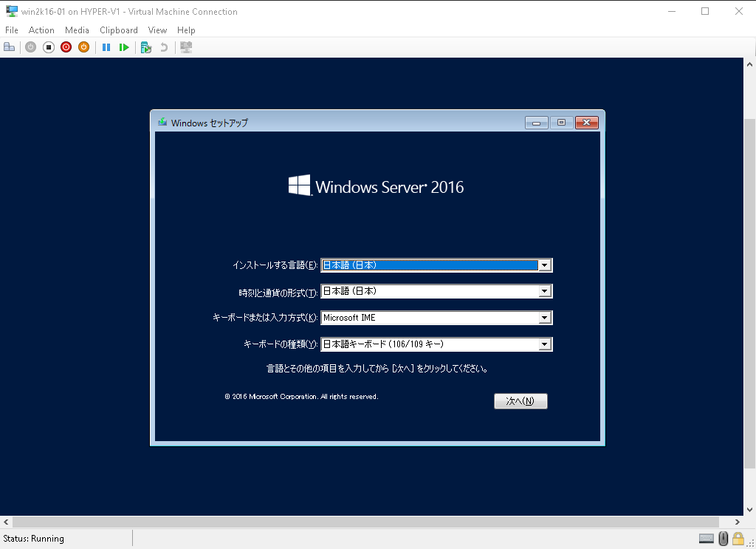Click the mouse icon in status bar
Image resolution: width=756 pixels, height=549 pixels.
tap(724, 539)
